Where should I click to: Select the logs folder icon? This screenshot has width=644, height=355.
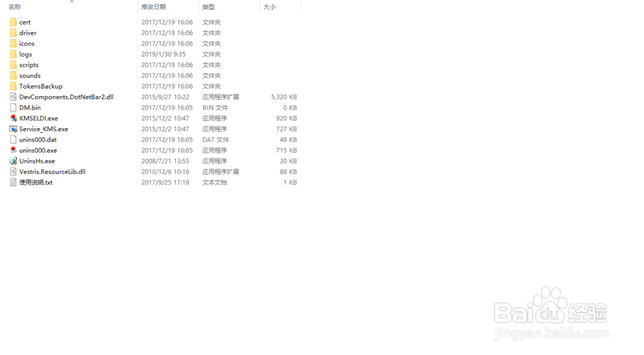(x=13, y=54)
